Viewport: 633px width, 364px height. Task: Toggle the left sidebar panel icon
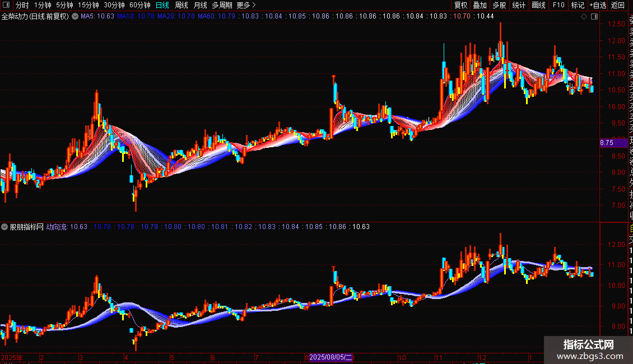6,5
